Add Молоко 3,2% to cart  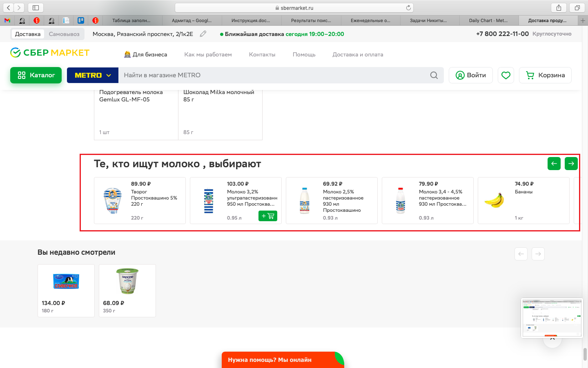pos(268,216)
